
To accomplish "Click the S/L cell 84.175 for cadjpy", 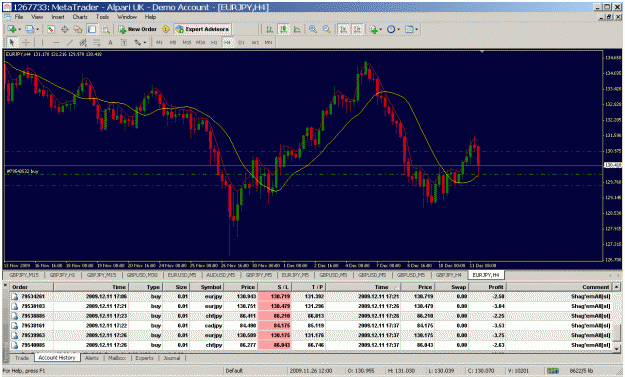I will click(x=275, y=326).
